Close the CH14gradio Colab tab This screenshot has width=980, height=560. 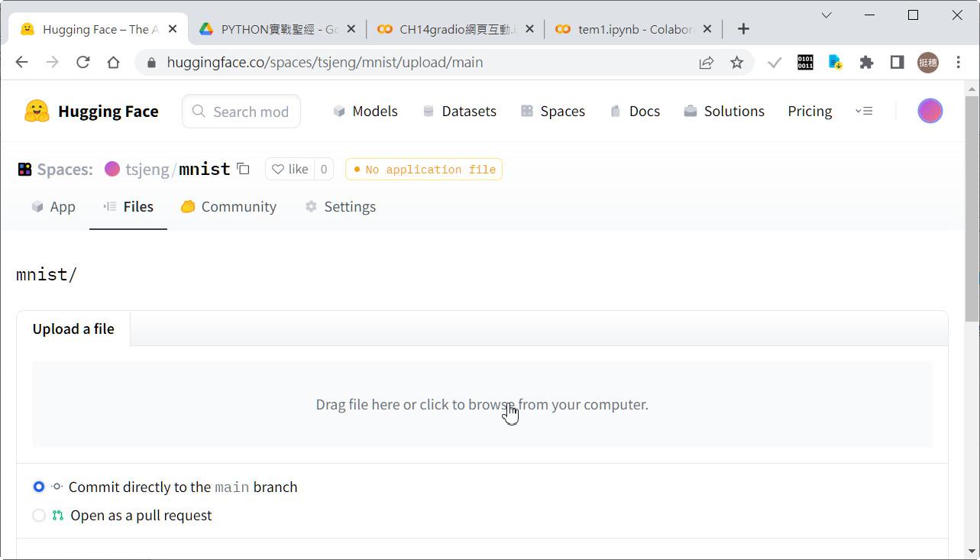tap(529, 29)
